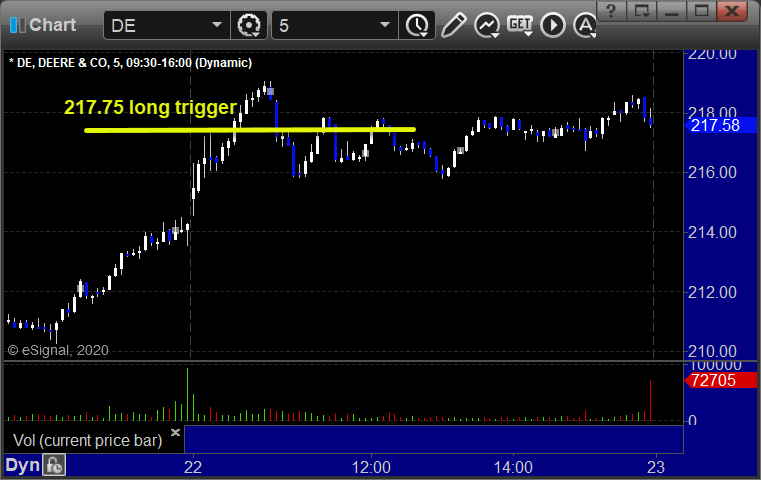
Task: Click Vol (current price bar) label
Action: click(x=87, y=440)
